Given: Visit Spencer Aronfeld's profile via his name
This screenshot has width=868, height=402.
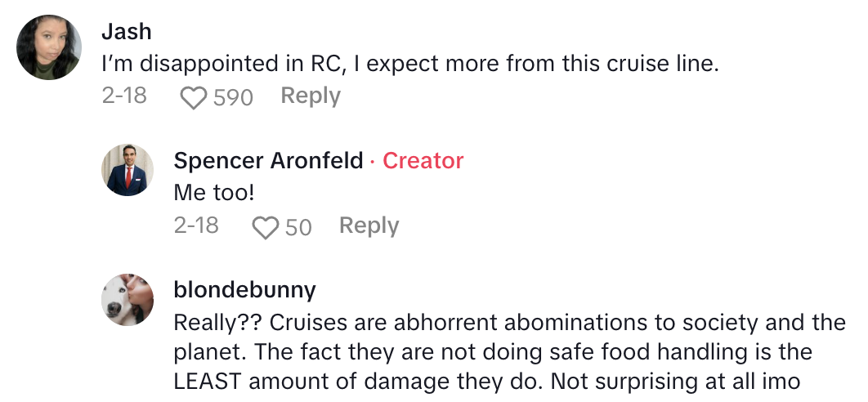Looking at the screenshot, I should [x=268, y=161].
